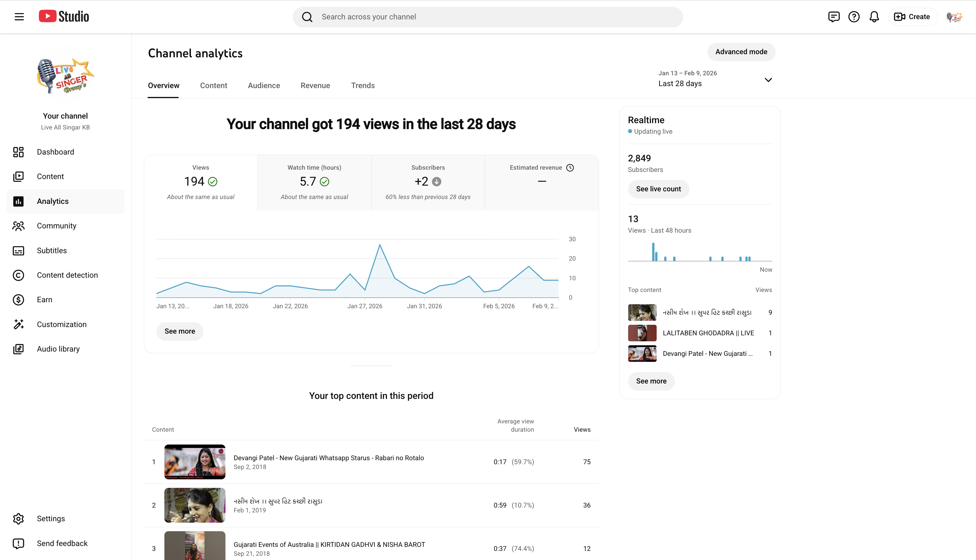The height and width of the screenshot is (560, 976).
Task: Focus the Search across your channel field
Action: (x=488, y=17)
